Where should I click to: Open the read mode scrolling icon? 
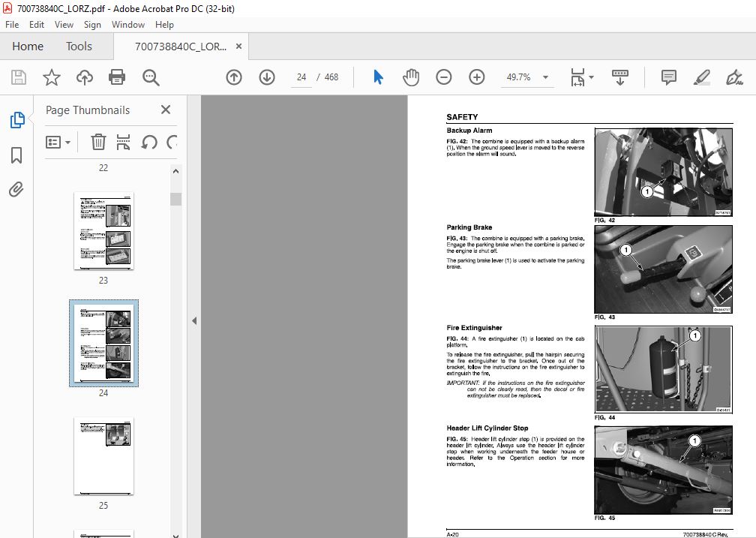(620, 77)
